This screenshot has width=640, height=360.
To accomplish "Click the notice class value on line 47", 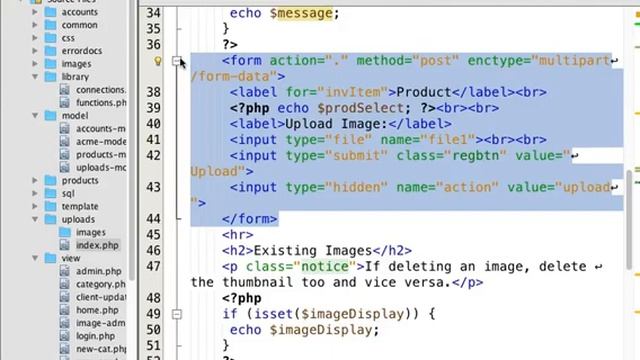I will point(325,267).
